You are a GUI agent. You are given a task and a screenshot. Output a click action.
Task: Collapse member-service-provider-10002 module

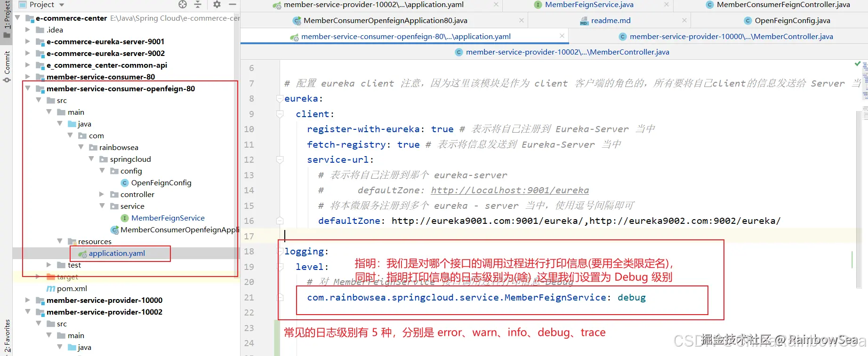point(28,312)
